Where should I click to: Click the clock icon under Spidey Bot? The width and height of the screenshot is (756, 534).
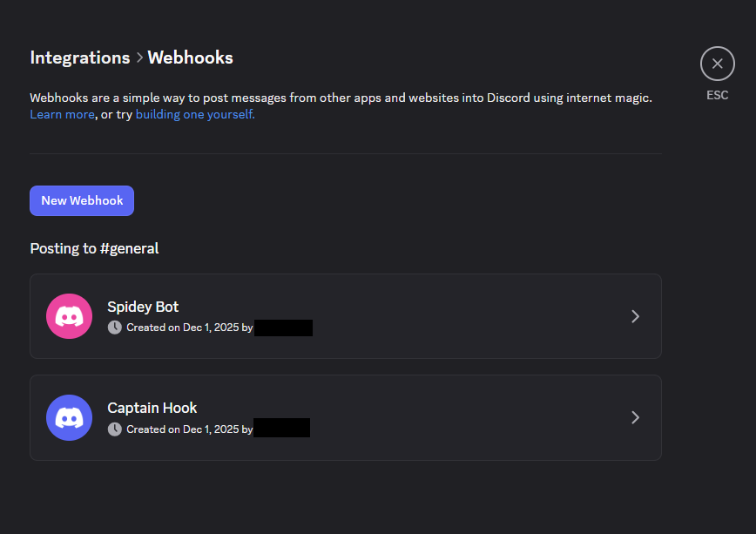click(x=115, y=328)
